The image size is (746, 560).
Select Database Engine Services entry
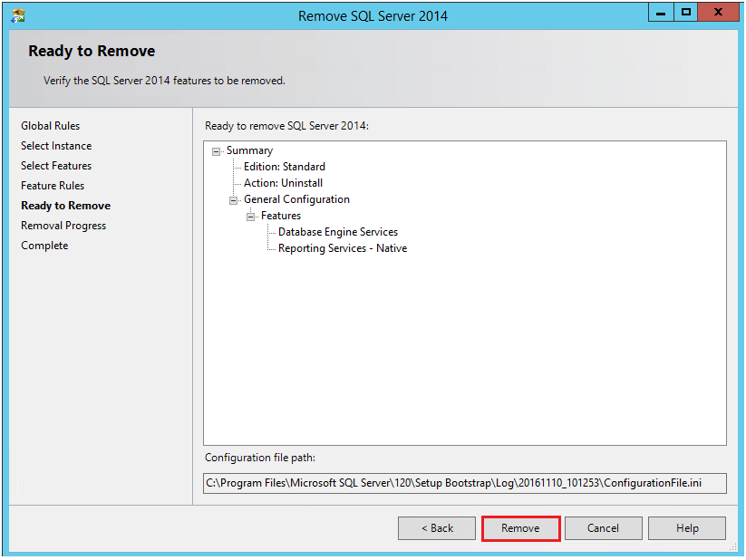(338, 232)
